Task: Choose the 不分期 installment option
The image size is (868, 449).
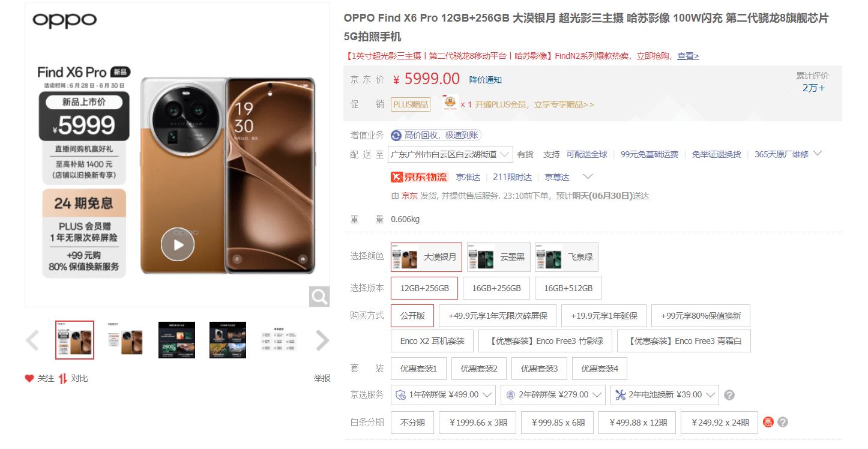Action: [412, 423]
